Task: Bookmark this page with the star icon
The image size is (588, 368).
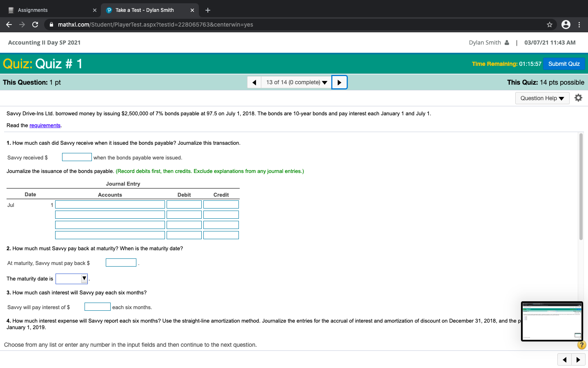Action: coord(550,25)
